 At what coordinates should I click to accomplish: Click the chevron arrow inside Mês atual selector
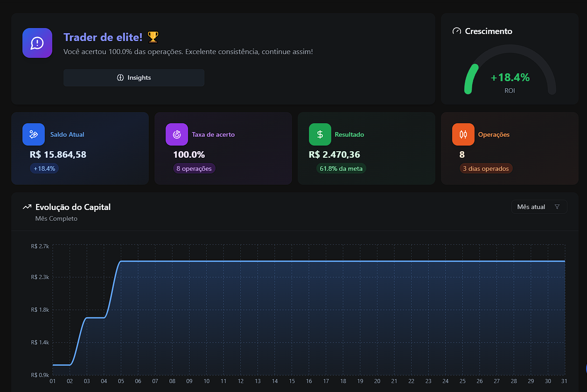pos(557,207)
